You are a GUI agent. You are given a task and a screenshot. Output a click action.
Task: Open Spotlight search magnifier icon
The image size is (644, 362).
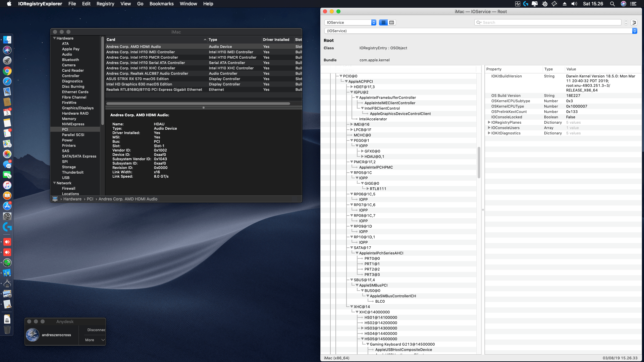(612, 4)
